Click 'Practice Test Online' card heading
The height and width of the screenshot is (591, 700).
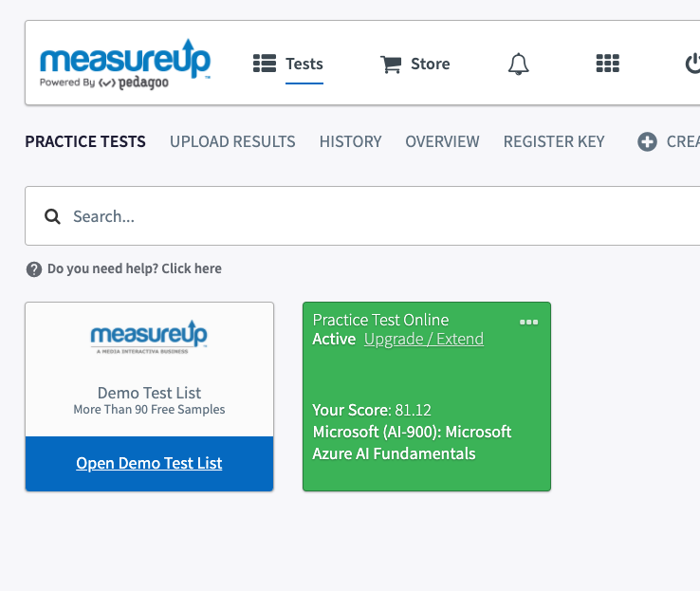pyautogui.click(x=380, y=320)
